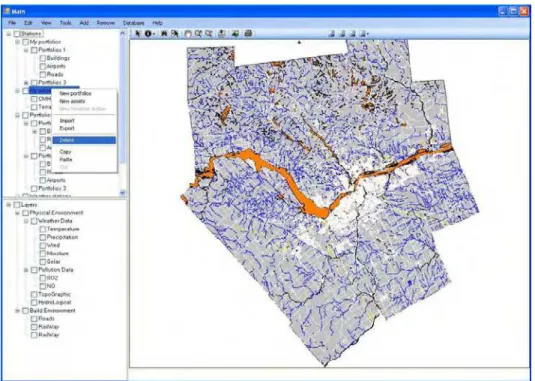Screen dimensions: 535x381
Task: Select the Weather Data label
Action: 55,221
